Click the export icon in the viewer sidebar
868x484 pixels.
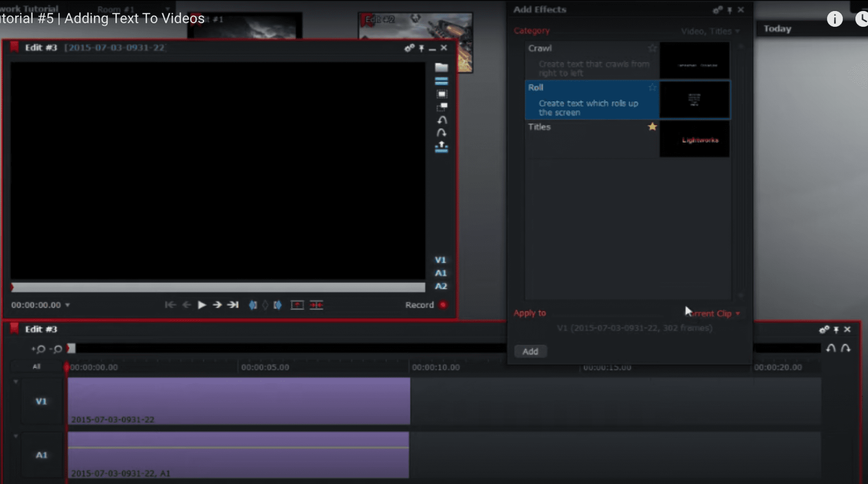click(441, 147)
